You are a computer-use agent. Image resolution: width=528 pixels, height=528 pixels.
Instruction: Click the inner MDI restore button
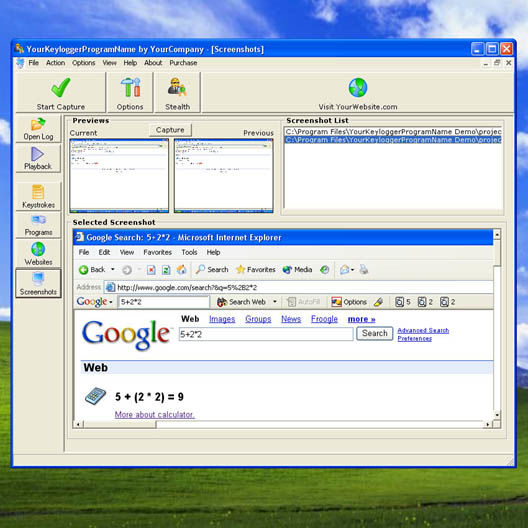tap(497, 63)
